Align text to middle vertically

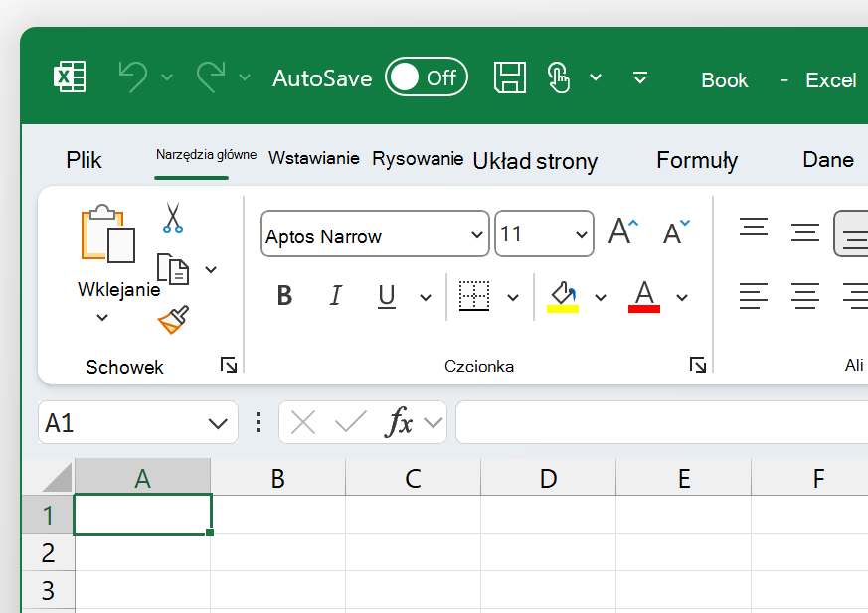805,232
